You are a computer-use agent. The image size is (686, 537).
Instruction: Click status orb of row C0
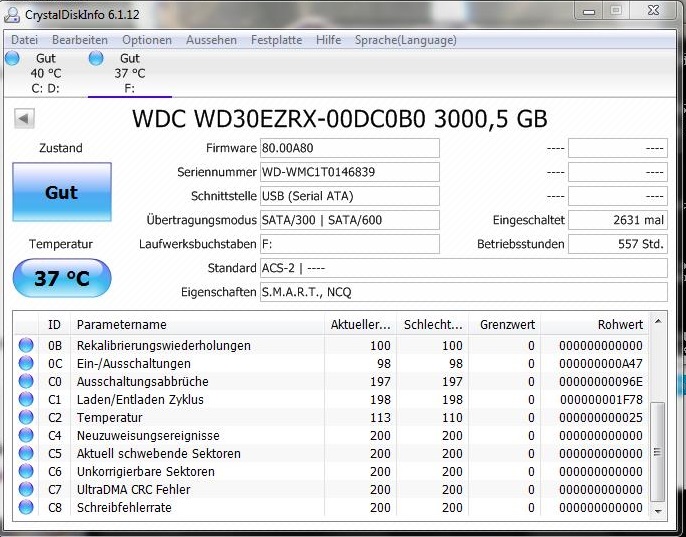pos(26,381)
